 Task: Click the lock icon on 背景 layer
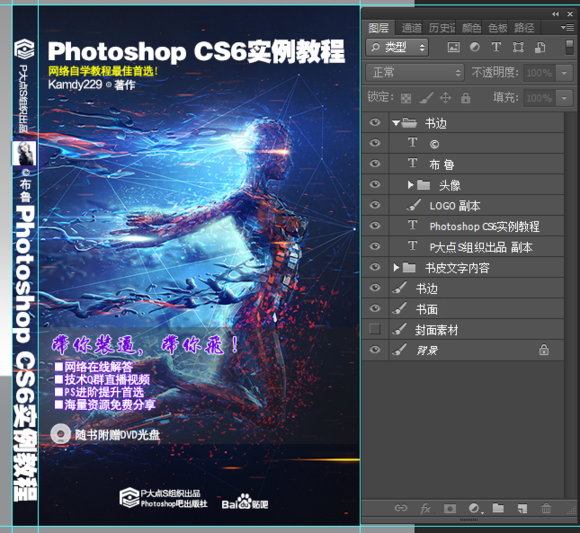click(x=544, y=350)
